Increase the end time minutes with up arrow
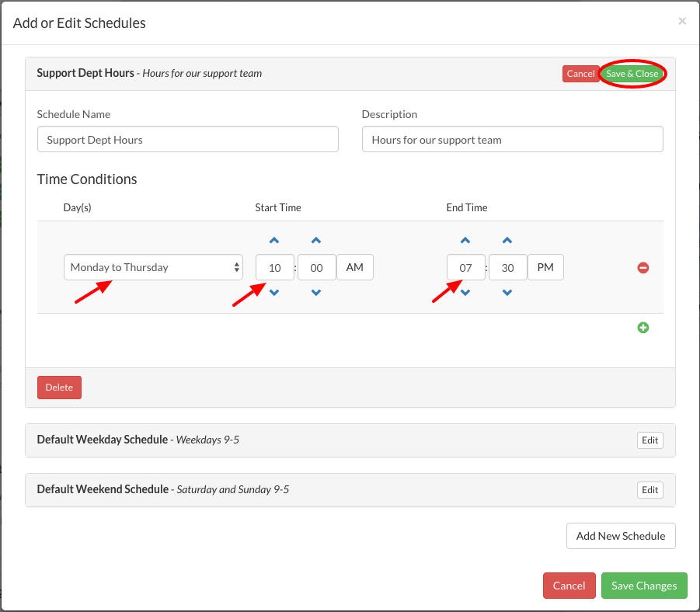The height and width of the screenshot is (612, 700). (507, 241)
